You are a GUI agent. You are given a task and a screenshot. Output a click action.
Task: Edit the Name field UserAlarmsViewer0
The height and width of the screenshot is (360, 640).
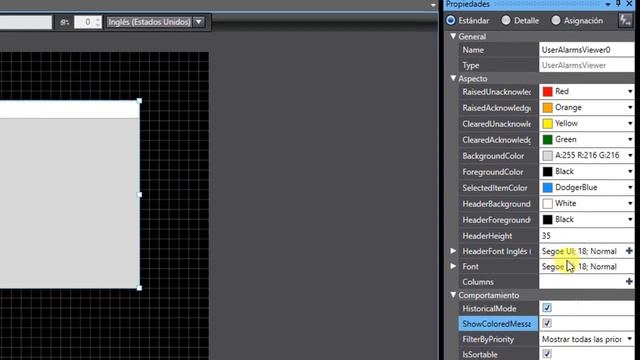[x=587, y=50]
